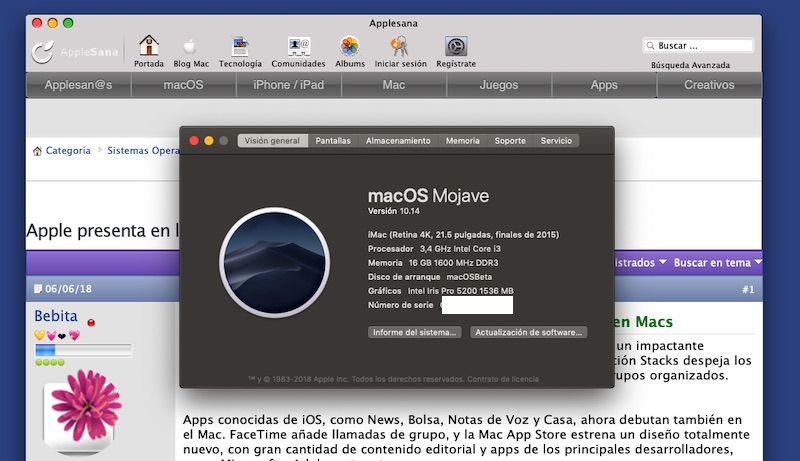Click Bebita's heart emoji row
Viewport: 800px width, 461px height.
pyautogui.click(x=57, y=335)
